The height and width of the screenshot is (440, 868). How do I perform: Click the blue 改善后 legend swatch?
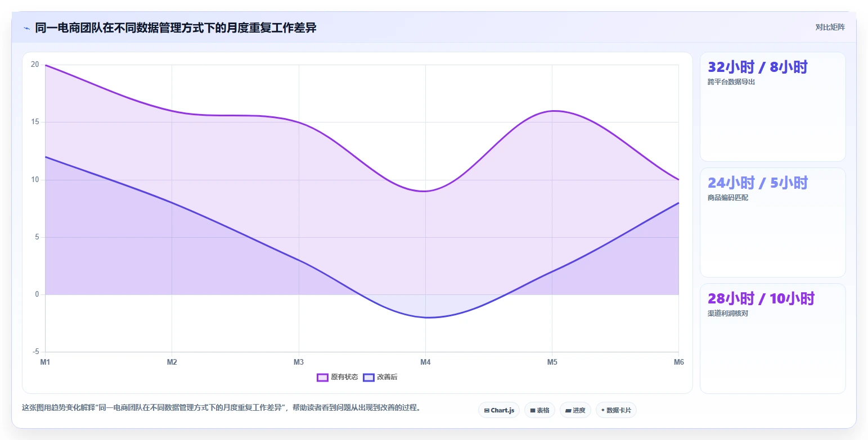click(x=368, y=377)
